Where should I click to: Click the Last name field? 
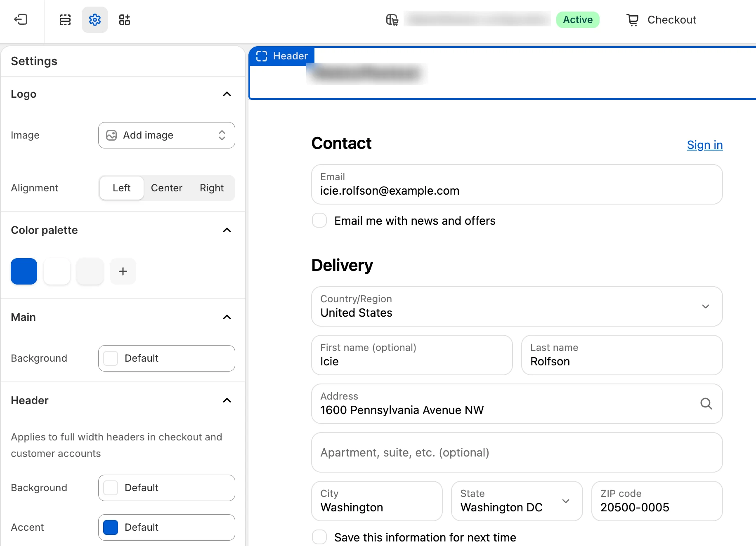tap(622, 355)
